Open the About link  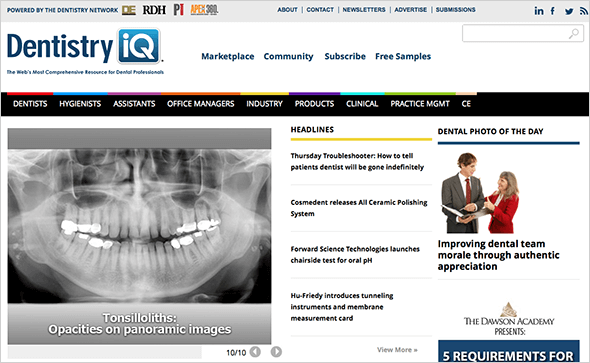(287, 10)
